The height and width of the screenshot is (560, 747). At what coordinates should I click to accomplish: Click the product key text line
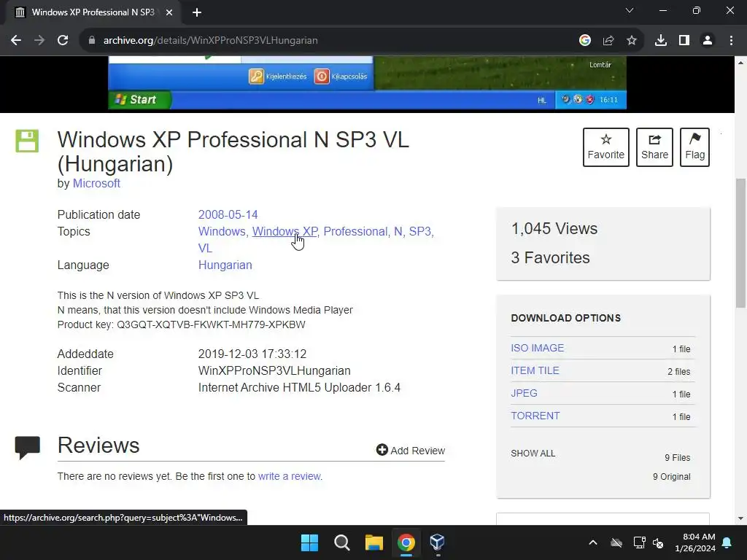coord(181,324)
